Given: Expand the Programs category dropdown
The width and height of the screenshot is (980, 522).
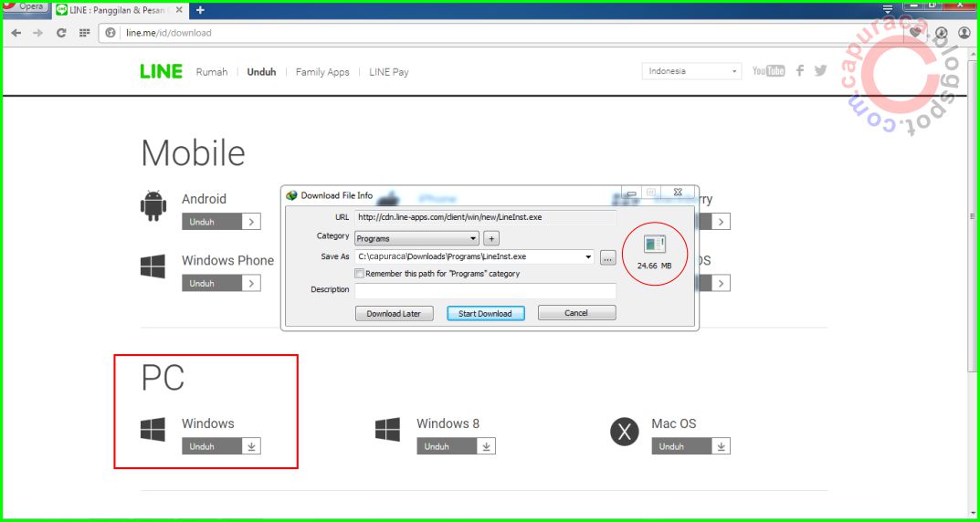Looking at the screenshot, I should [x=416, y=238].
